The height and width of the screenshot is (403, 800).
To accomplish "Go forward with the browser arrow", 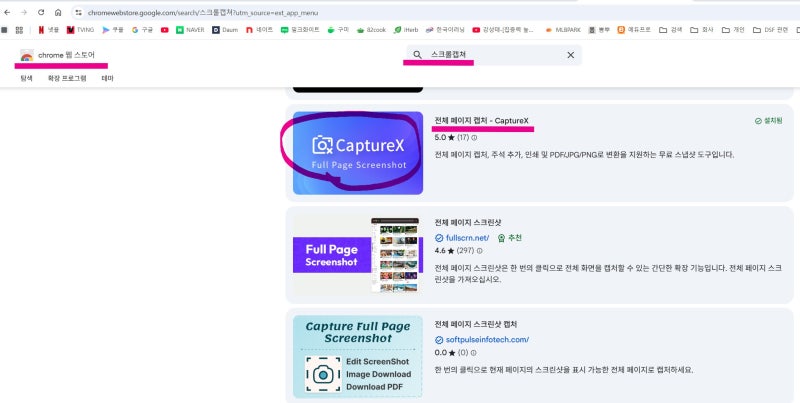I will (23, 12).
